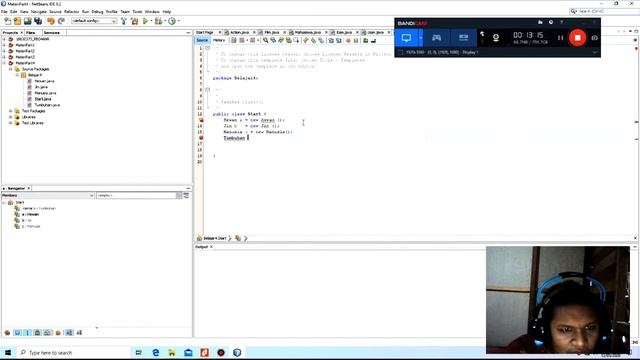Viewport: 640px width, 360px height.
Task: Click the New Project toolbar icon
Action: point(17,21)
